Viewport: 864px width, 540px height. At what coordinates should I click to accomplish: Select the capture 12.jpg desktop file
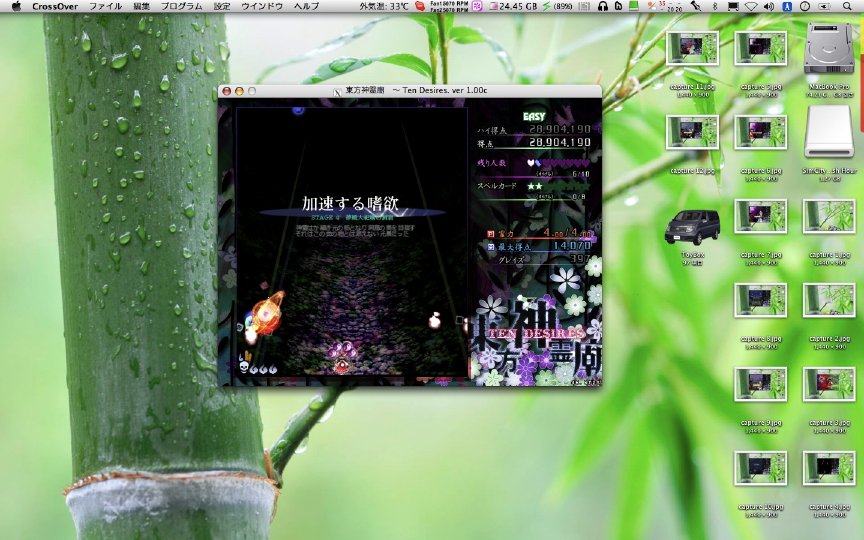click(692, 132)
